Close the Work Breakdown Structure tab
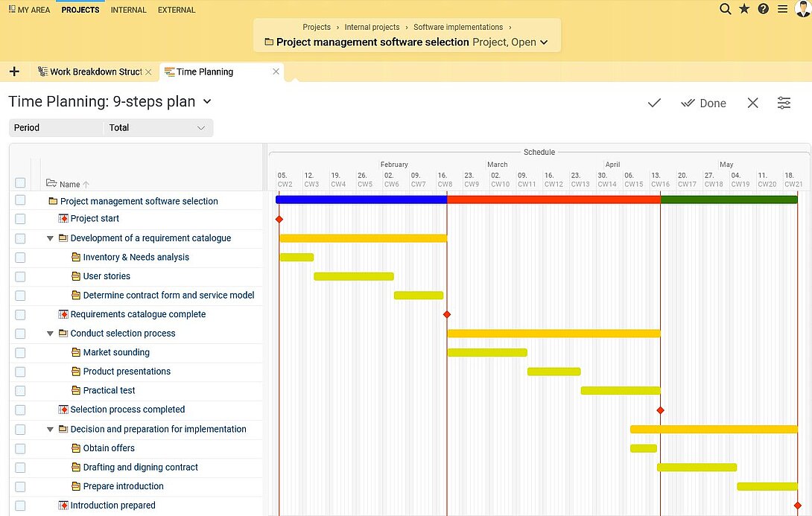812x516 pixels. [x=148, y=72]
